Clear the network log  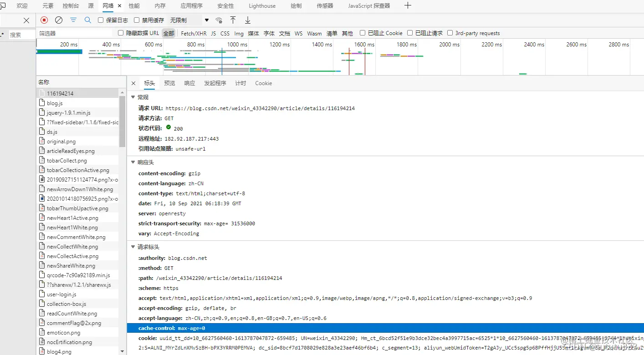(x=59, y=20)
